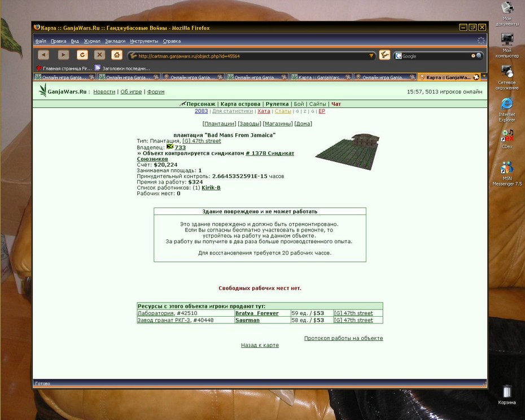
Task: Open the 'Рулетка' navigation link
Action: coord(277,104)
